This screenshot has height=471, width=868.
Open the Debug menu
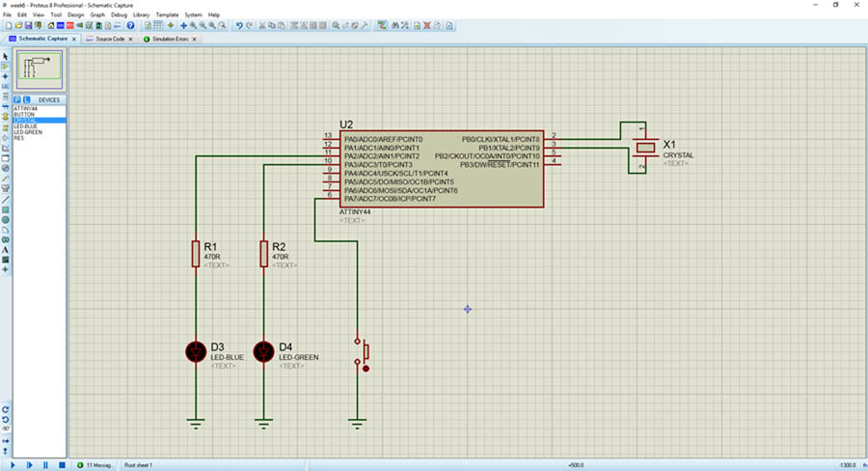pos(119,15)
